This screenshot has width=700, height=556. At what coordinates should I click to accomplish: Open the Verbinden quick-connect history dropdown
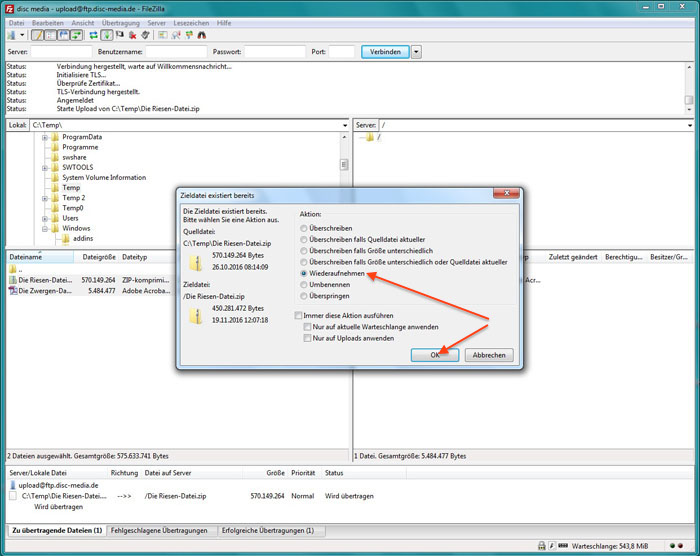416,52
